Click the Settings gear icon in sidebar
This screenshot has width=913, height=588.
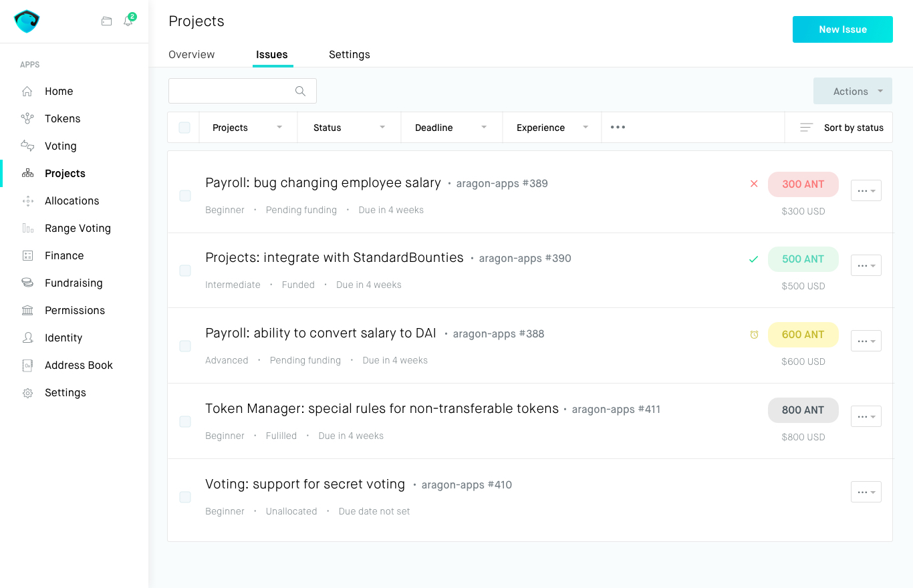27,393
